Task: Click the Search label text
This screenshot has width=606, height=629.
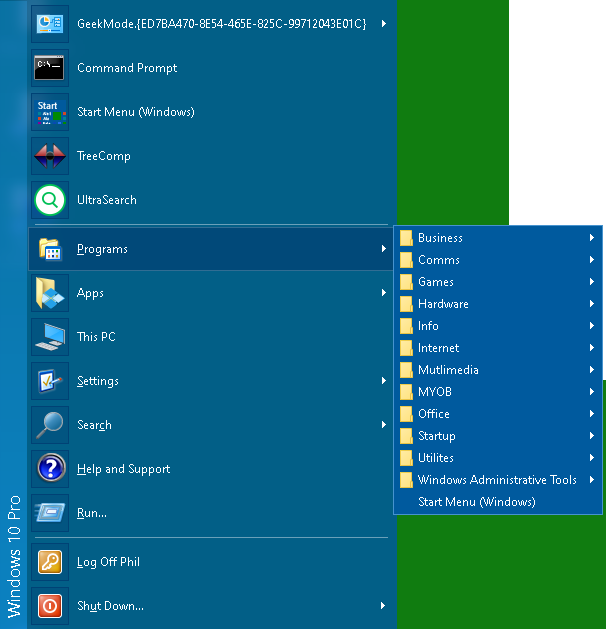Action: coord(94,425)
